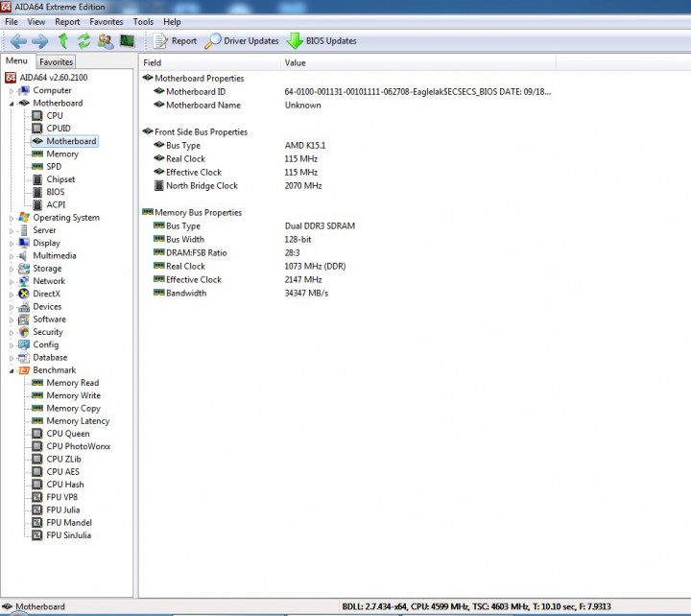The image size is (691, 616).
Task: Click the Report toolbar button
Action: coord(175,41)
